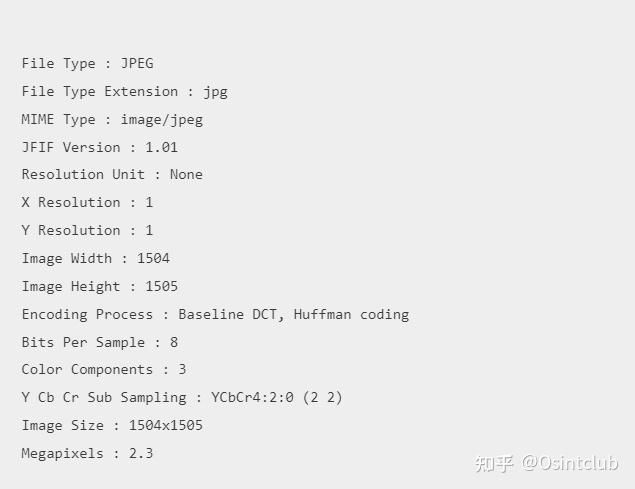Select the "1504x1505" image size value
This screenshot has height=489, width=635.
[165, 425]
